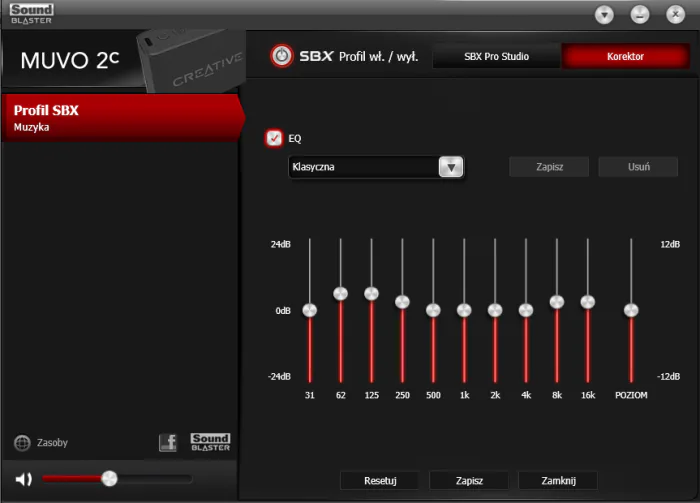Click the 8k slider knob
Viewport: 700px width, 503px height.
(557, 302)
